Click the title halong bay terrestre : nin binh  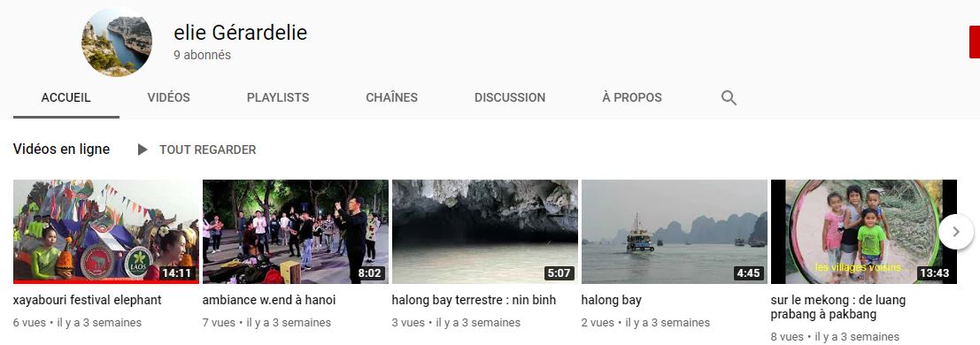(474, 300)
